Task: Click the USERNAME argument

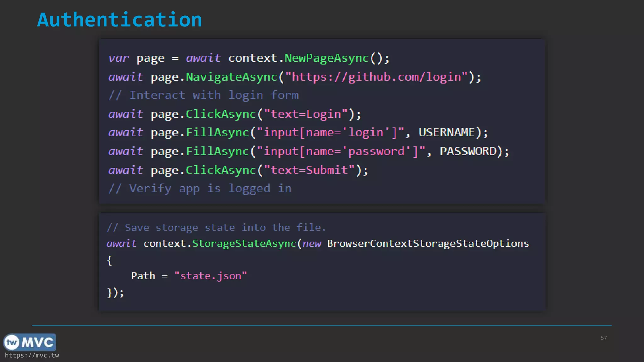Action: 447,132
